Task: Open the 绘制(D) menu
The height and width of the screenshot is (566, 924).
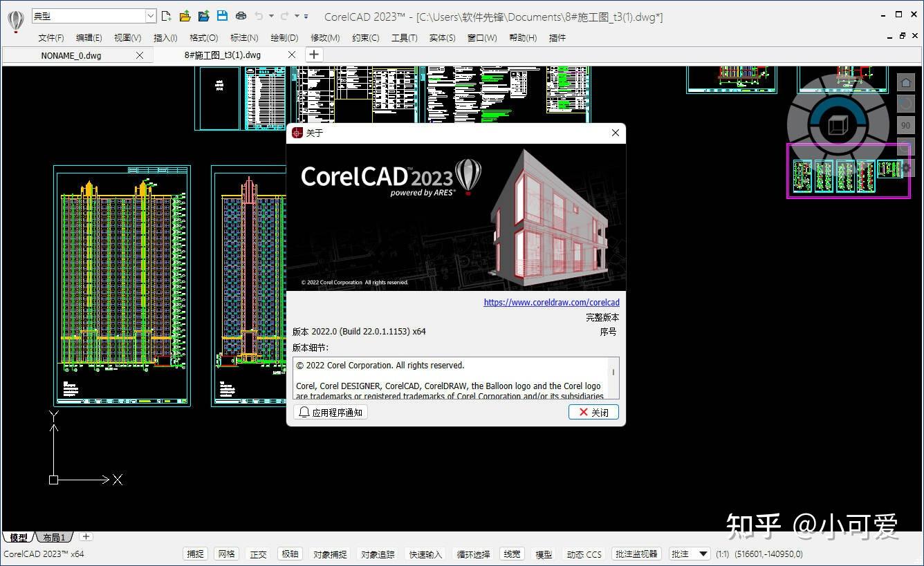Action: 284,38
